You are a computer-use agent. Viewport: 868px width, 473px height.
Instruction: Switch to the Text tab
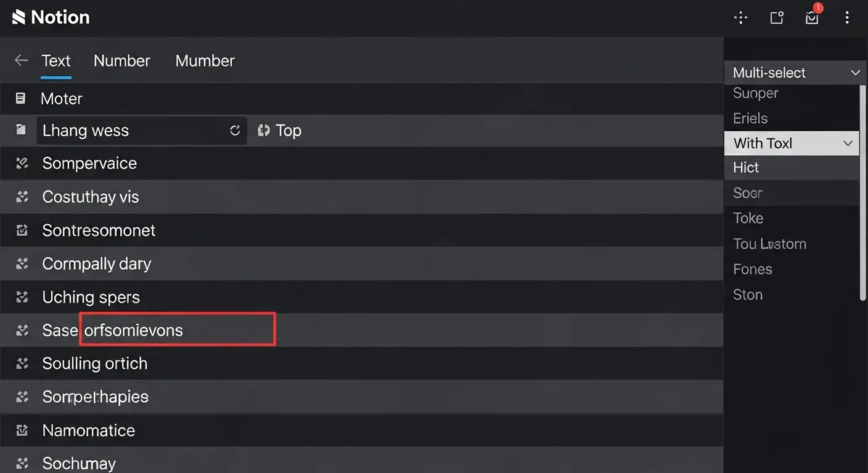[x=56, y=60]
